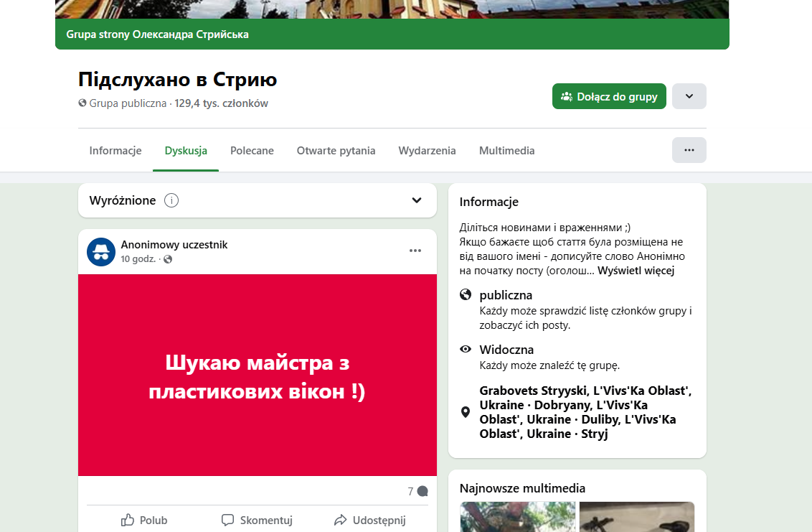Click the Skomentuj comment button
The height and width of the screenshot is (532, 812).
point(257,521)
